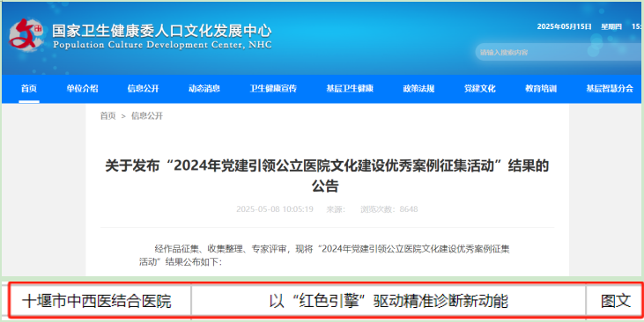Click the 信息公开 breadcrumb link
644x322 pixels.
tap(147, 116)
